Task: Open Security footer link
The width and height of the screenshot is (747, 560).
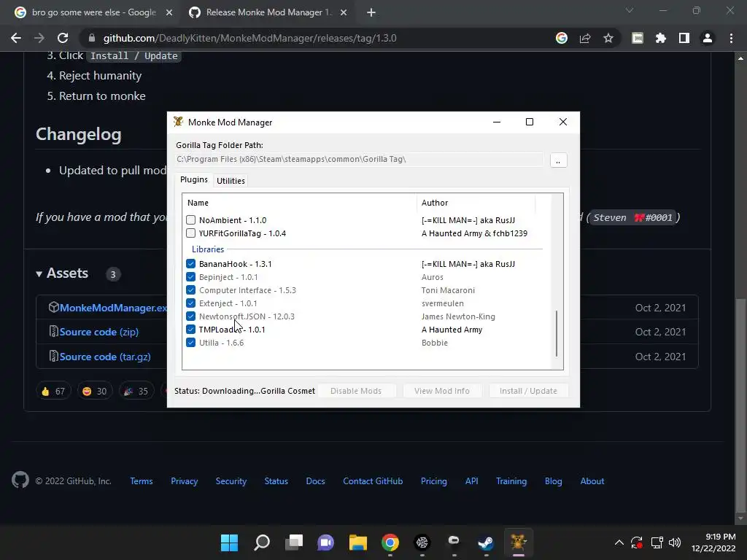Action: coord(231,481)
